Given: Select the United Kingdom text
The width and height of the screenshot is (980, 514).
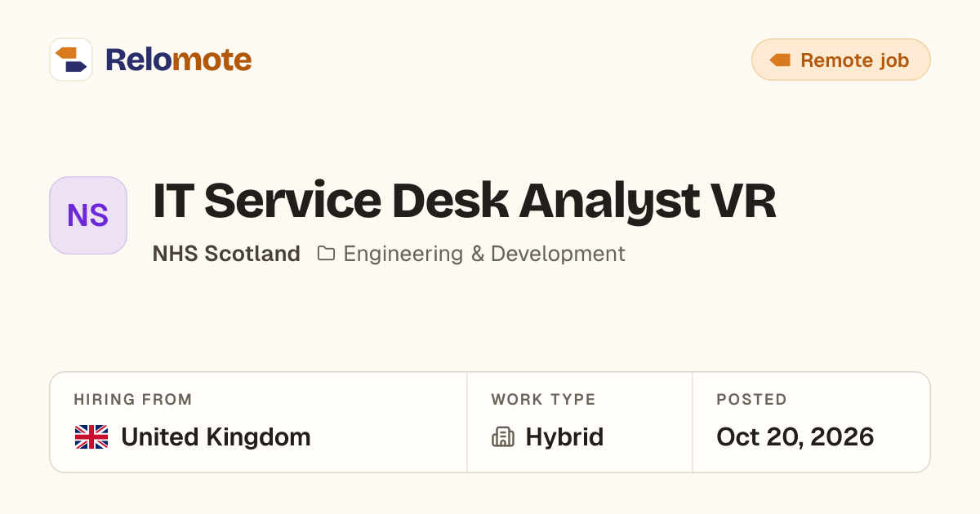Looking at the screenshot, I should click(216, 437).
